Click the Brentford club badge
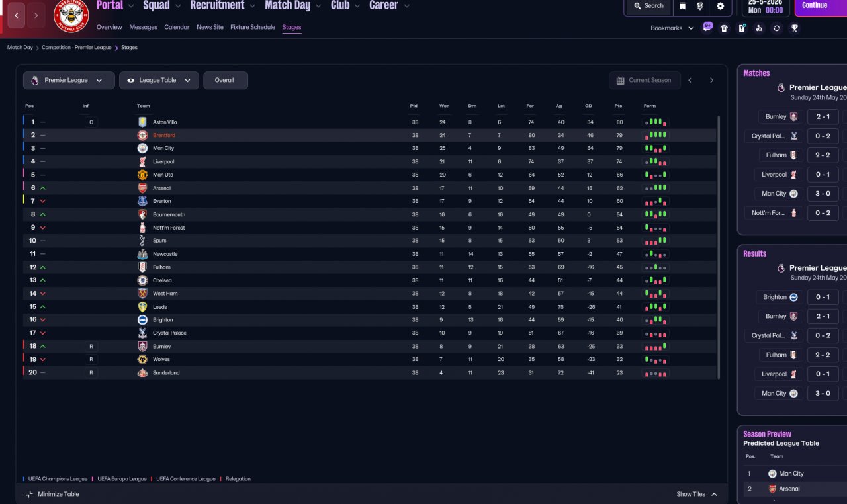847x504 pixels. pos(71,16)
